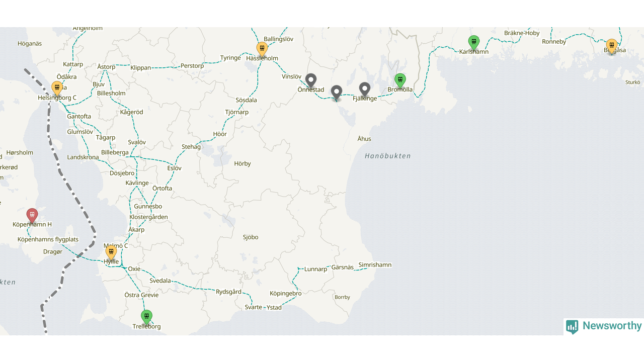Select the Dragør label
The height and width of the screenshot is (362, 644).
pos(53,252)
